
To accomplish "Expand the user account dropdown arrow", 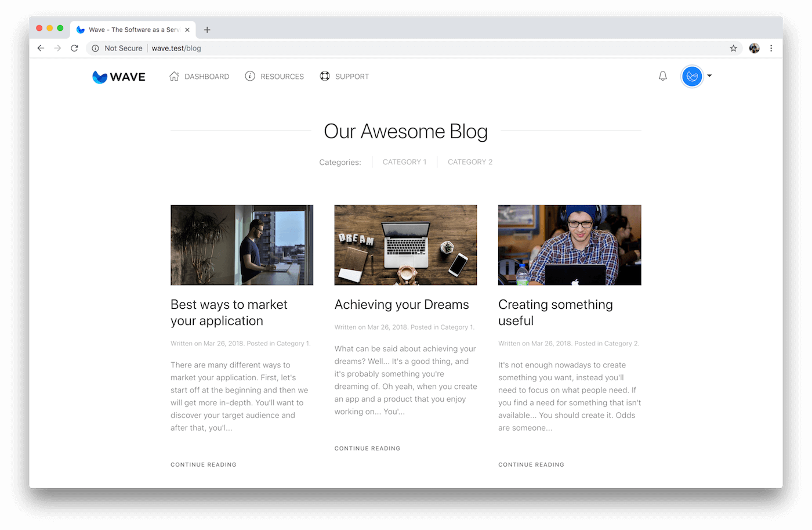I will coord(709,76).
